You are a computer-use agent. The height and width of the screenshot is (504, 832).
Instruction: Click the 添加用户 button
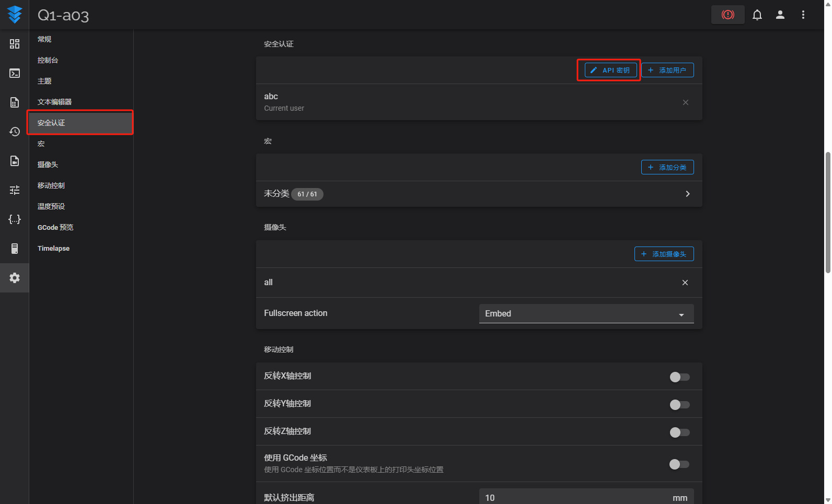pyautogui.click(x=667, y=70)
